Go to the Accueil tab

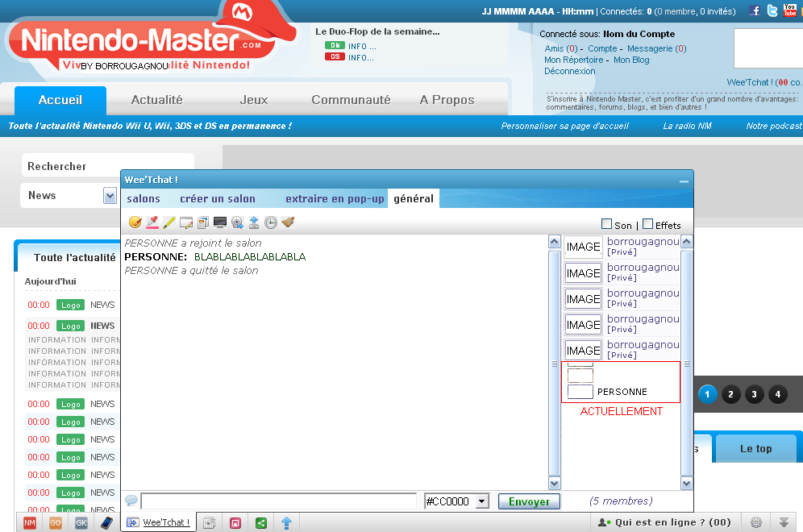coord(60,100)
